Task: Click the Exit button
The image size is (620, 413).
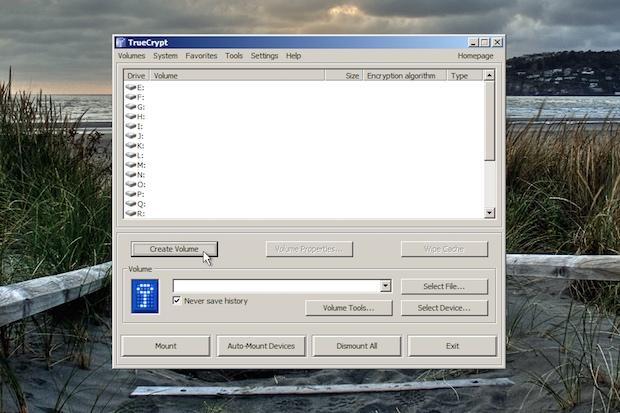Action: [x=452, y=346]
